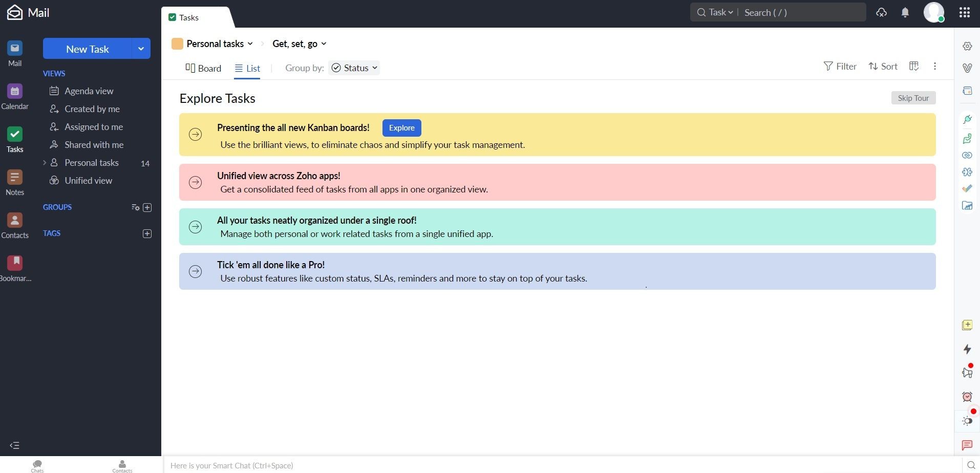This screenshot has width=980, height=473.
Task: Change Group by Status dropdown
Action: tap(354, 68)
